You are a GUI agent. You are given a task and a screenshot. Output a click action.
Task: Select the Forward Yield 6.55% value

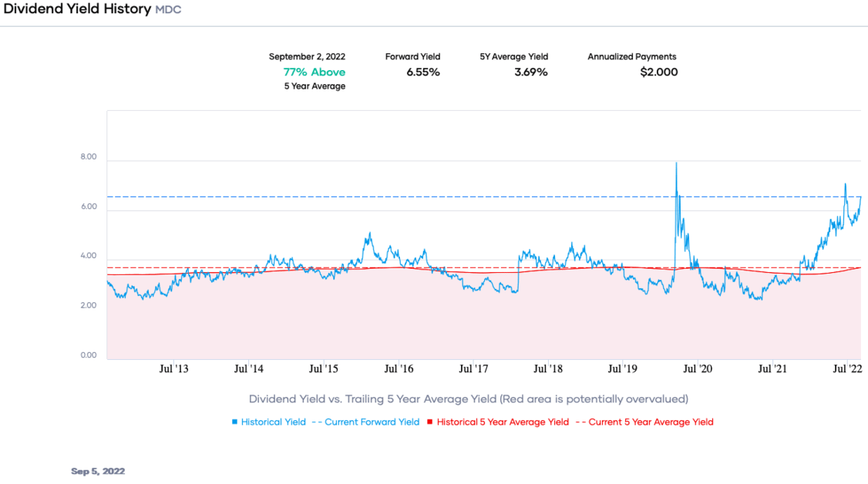[423, 72]
